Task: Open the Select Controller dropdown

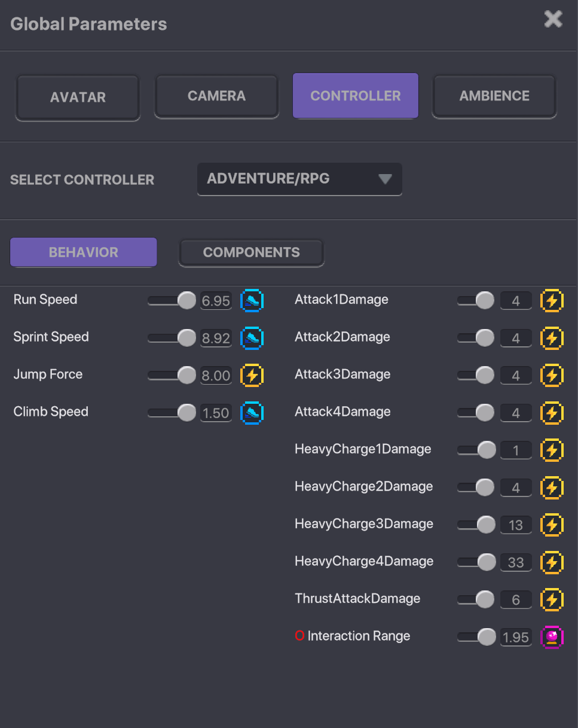Action: click(x=299, y=179)
